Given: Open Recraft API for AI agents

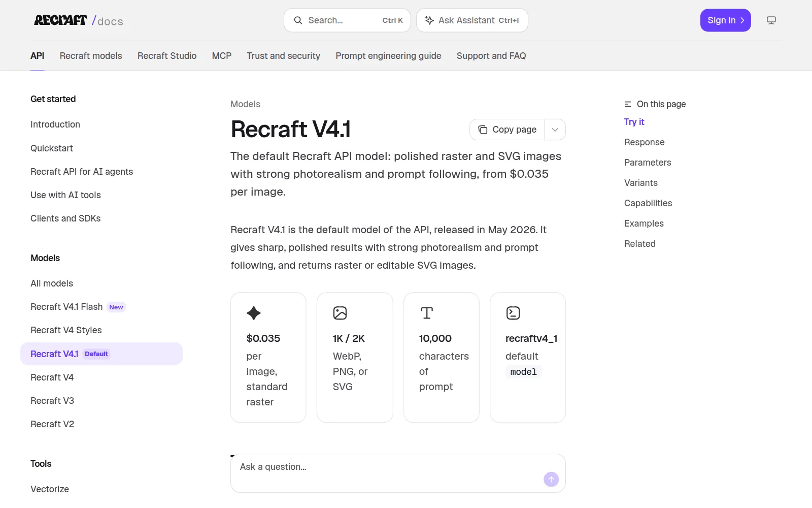Looking at the screenshot, I should click(x=82, y=172).
